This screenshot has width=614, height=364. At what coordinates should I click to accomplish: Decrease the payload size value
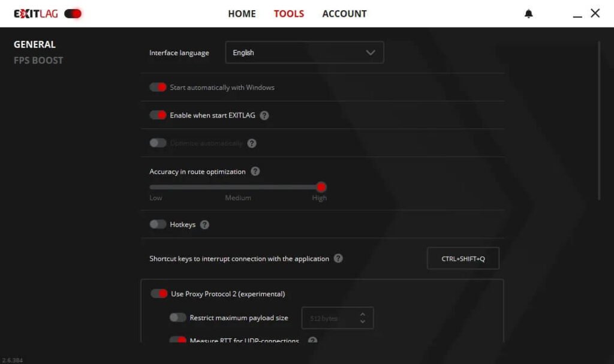click(x=363, y=321)
